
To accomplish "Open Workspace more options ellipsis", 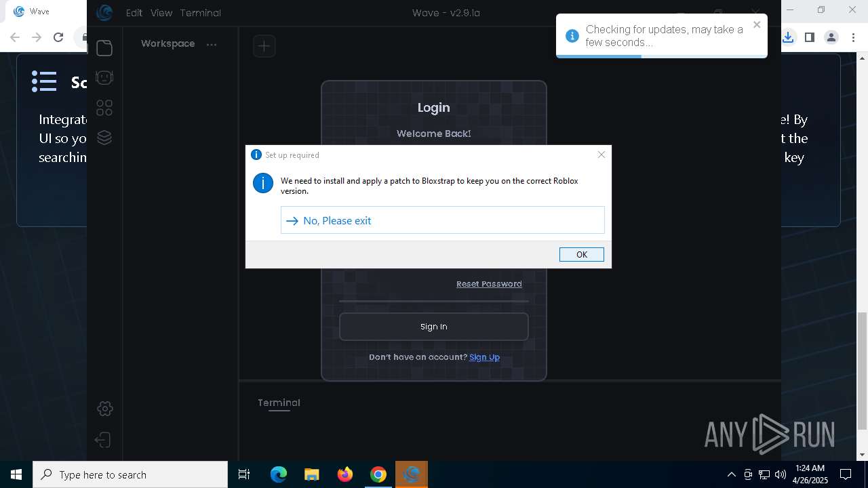I will point(212,44).
